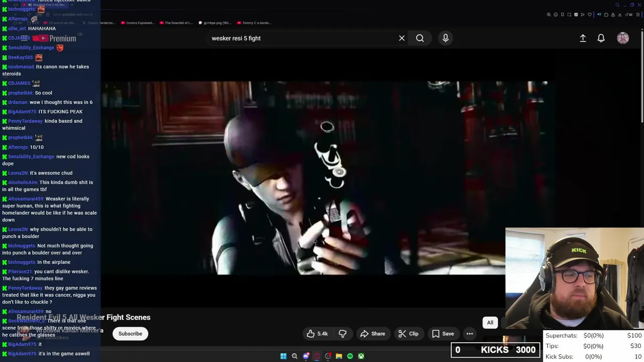Open Spotify from the taskbar
The image size is (644, 362).
(x=350, y=356)
